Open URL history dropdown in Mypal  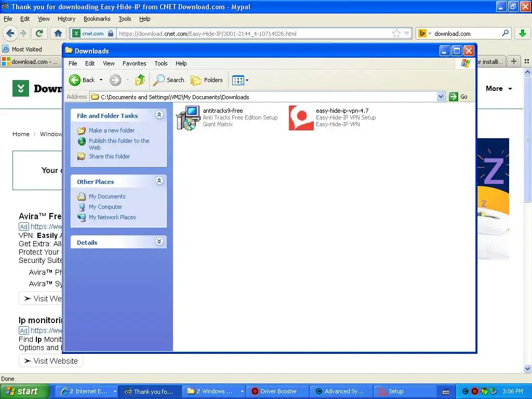[406, 34]
